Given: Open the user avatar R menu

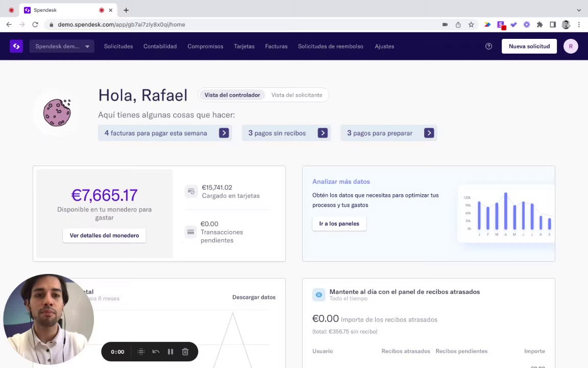Looking at the screenshot, I should pos(570,46).
